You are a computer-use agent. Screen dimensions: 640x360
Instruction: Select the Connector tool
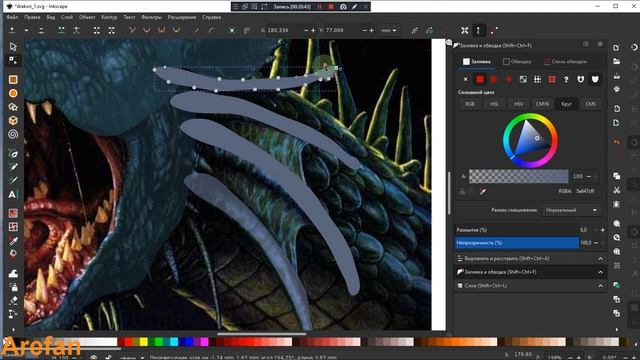(13, 314)
